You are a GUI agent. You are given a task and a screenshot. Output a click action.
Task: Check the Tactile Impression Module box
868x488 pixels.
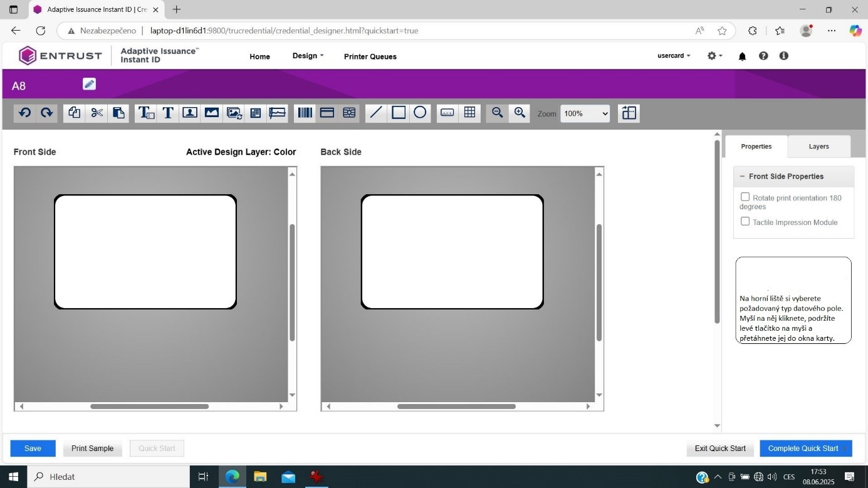(x=745, y=222)
